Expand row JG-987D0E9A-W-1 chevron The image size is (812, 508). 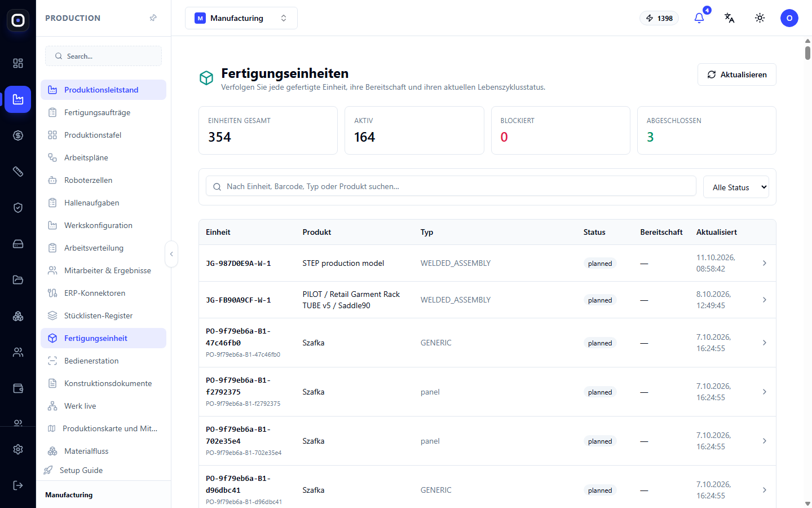point(765,263)
